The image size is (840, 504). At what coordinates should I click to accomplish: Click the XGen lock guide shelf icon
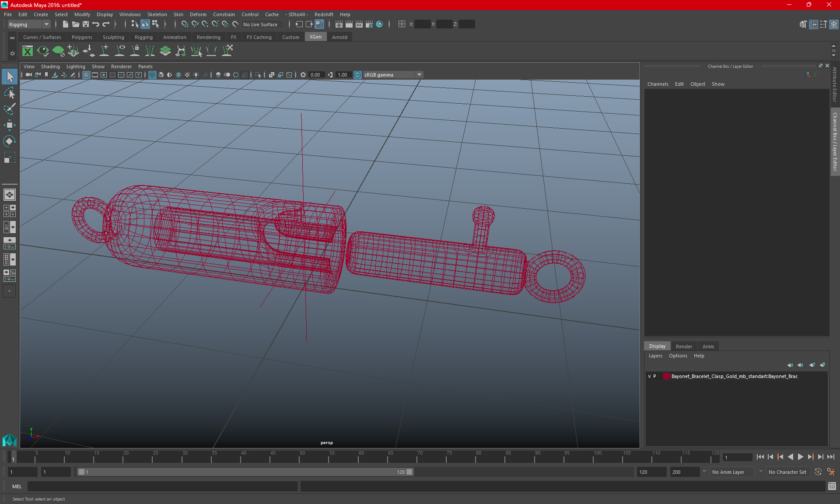click(x=135, y=51)
